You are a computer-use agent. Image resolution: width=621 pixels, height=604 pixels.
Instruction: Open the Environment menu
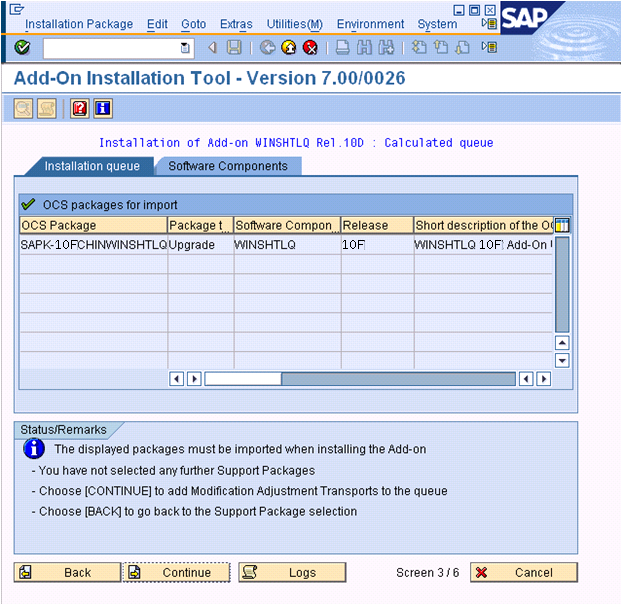370,24
